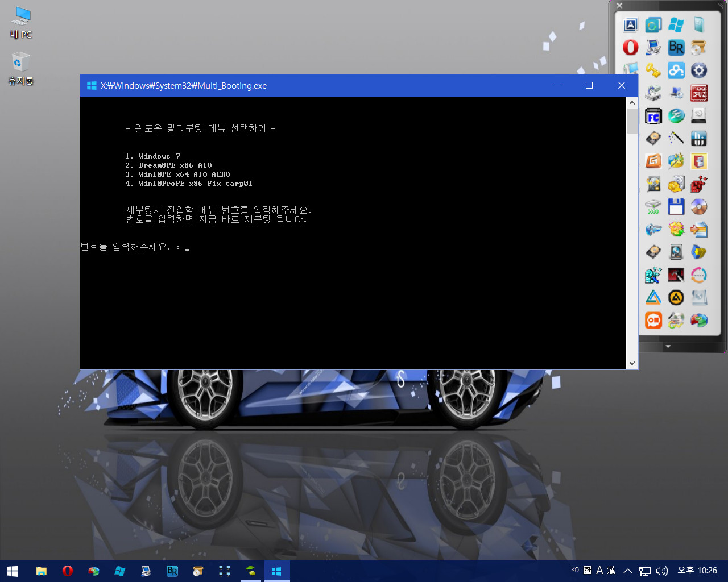The image size is (728, 582).
Task: Toggle the 한 Korean input mode
Action: pyautogui.click(x=588, y=570)
